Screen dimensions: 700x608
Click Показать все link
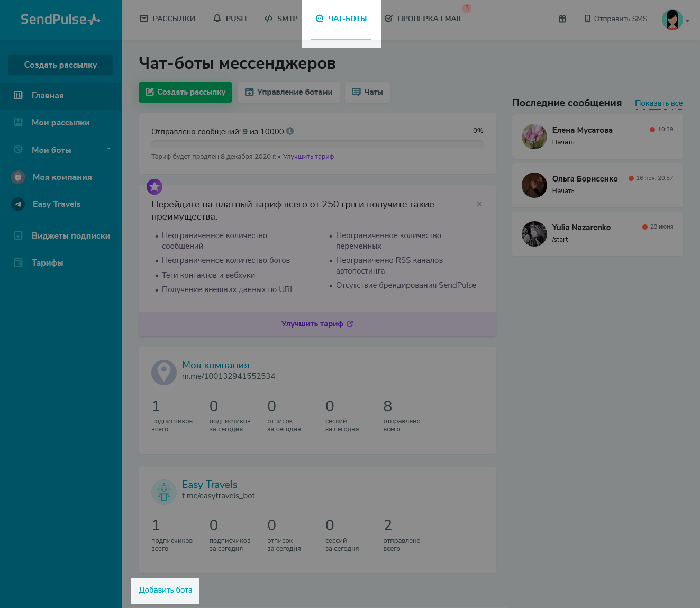(x=659, y=103)
